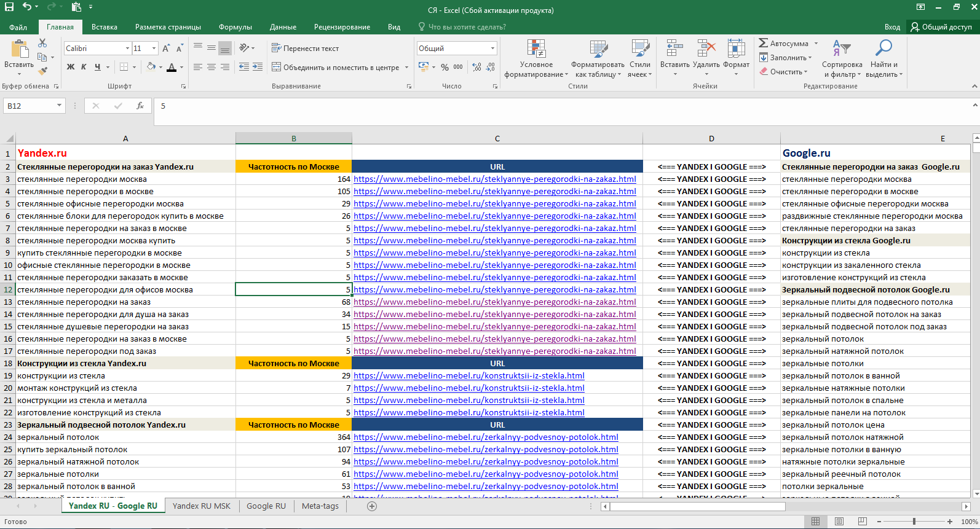This screenshot has width=980, height=529.
Task: Open the 'Meta-tags' sheet tab
Action: (x=320, y=506)
